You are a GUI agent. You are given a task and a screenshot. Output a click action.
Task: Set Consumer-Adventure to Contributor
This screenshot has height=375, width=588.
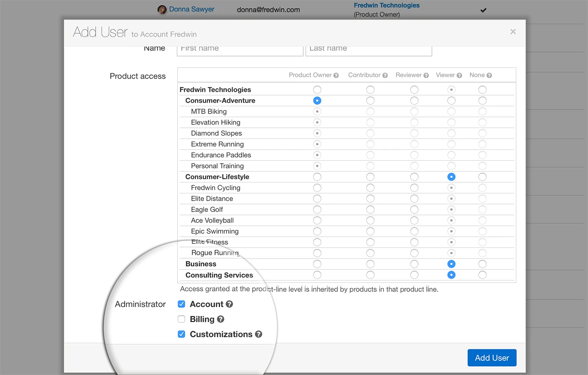coord(370,101)
